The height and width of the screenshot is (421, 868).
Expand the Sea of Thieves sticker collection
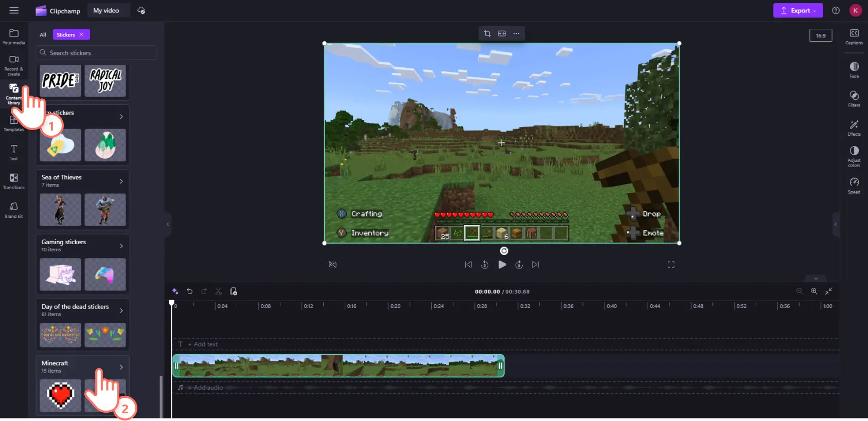click(x=121, y=181)
